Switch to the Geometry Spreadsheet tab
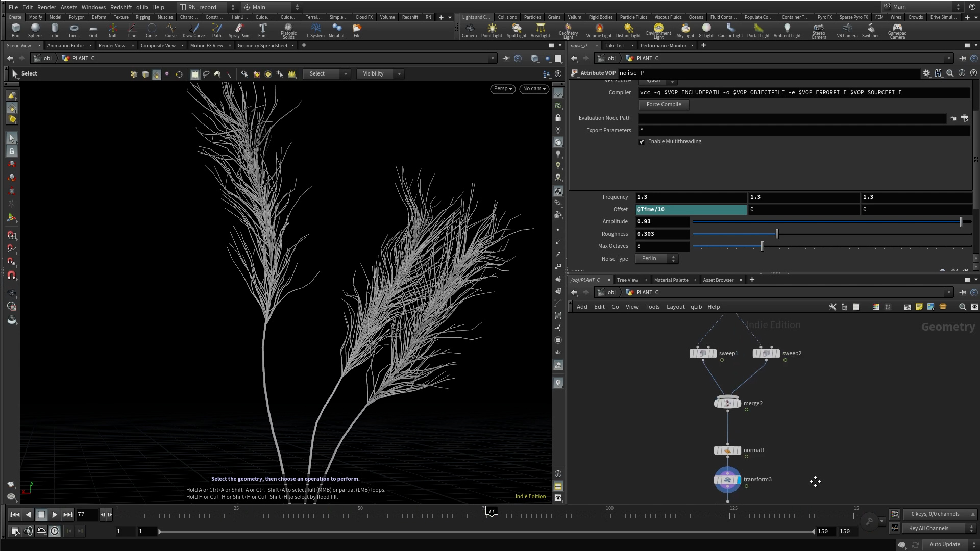Viewport: 980px width, 551px height. 262,46
